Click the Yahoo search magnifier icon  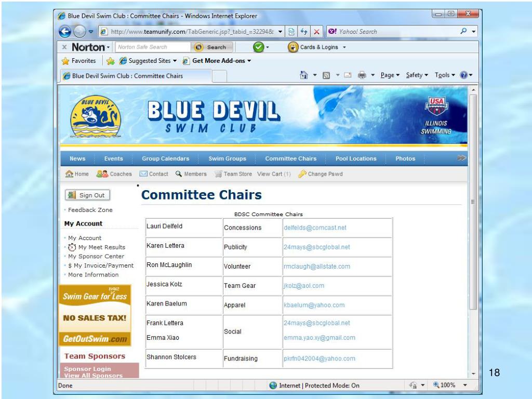point(463,31)
